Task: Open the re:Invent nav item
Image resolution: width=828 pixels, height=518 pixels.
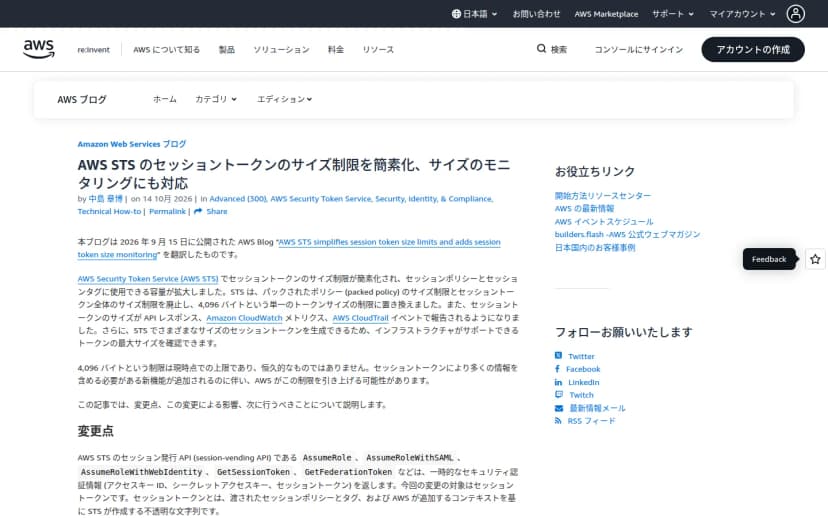Action: click(x=93, y=50)
